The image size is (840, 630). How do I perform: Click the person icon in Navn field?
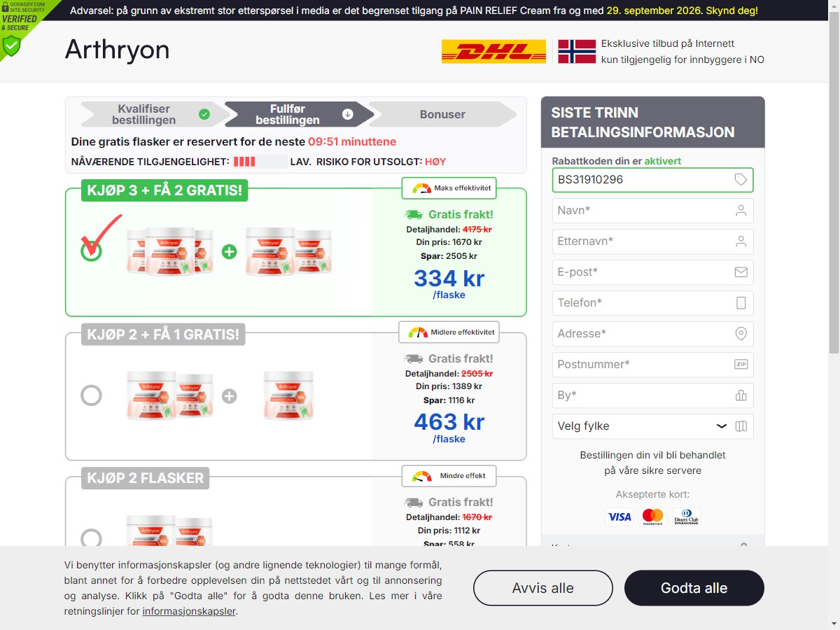pos(741,211)
